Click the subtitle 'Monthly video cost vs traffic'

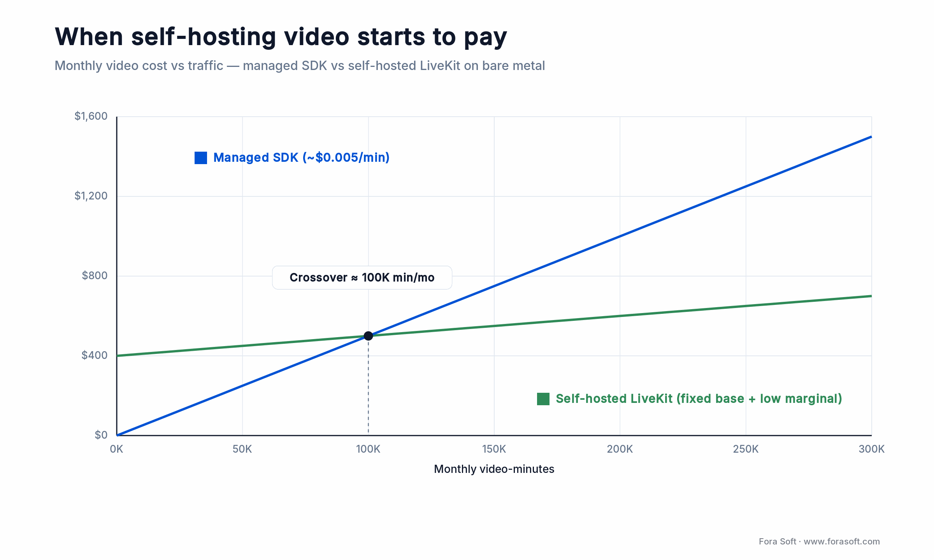click(139, 66)
